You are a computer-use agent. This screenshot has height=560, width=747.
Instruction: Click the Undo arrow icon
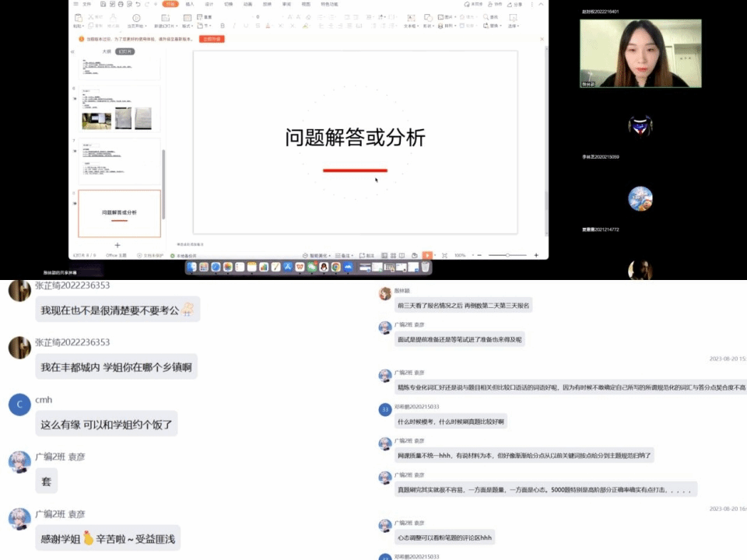[x=138, y=4]
